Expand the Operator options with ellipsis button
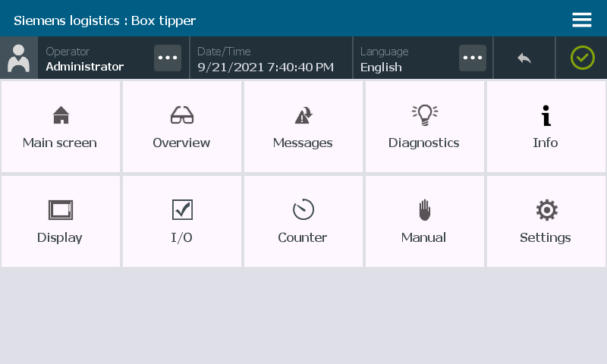Screen dimensions: 607x364 (168, 58)
